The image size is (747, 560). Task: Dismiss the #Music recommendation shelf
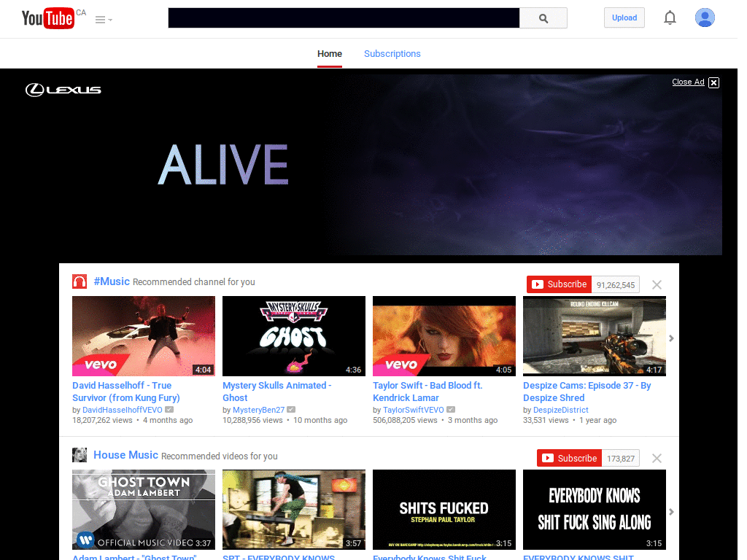coord(657,285)
